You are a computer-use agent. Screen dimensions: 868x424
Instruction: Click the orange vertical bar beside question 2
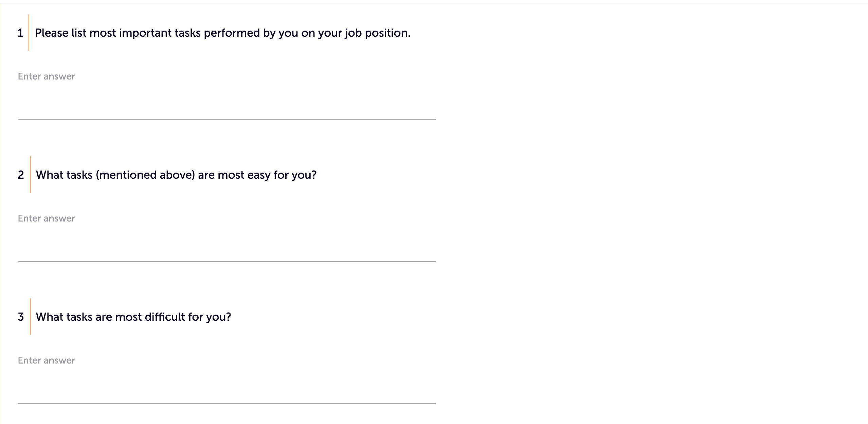tap(30, 175)
